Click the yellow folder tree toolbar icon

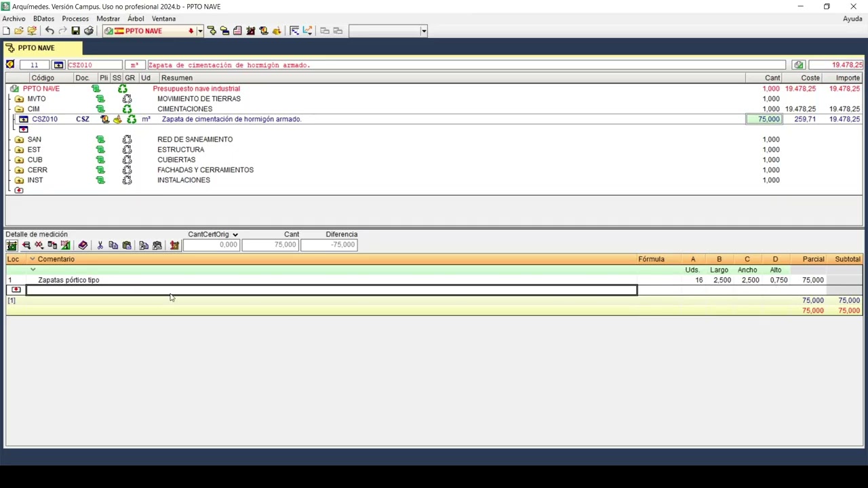click(x=224, y=30)
